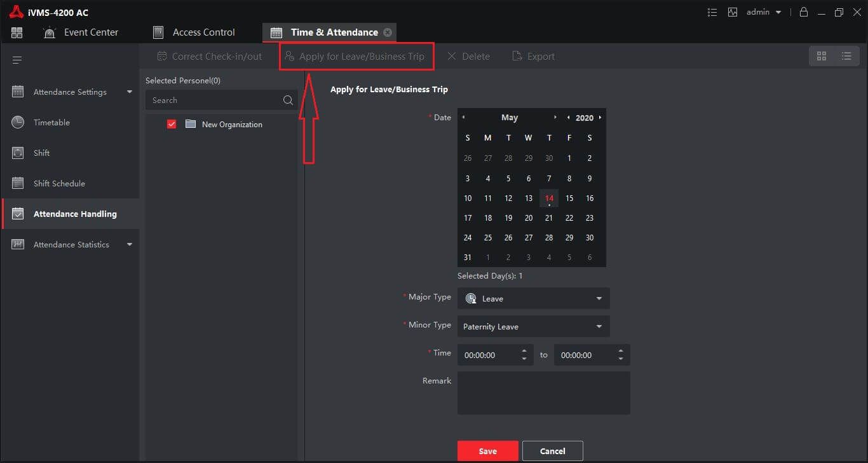Image resolution: width=868 pixels, height=463 pixels.
Task: Click the iVMS-4200 logo icon
Action: pyautogui.click(x=17, y=12)
